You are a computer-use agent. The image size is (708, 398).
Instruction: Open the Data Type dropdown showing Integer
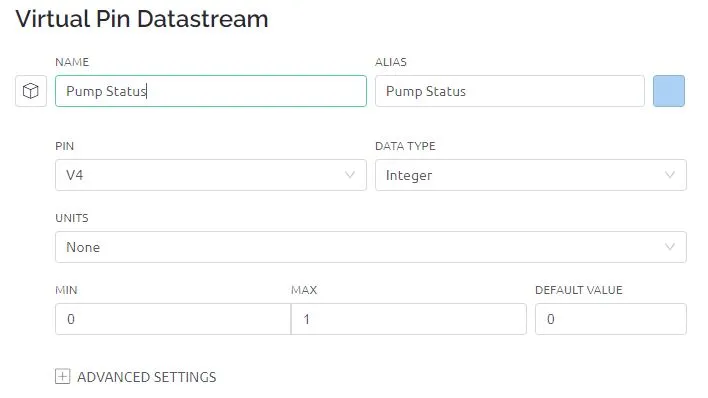pyautogui.click(x=531, y=175)
